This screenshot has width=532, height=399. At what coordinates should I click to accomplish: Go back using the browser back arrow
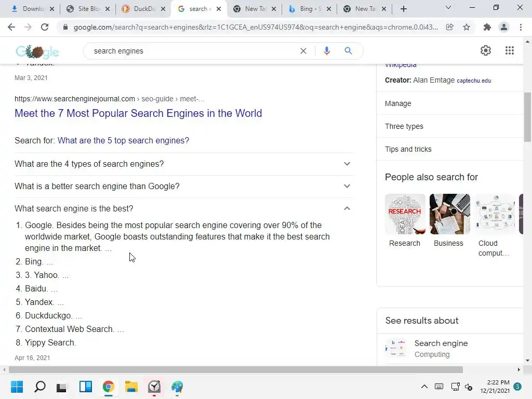click(11, 27)
